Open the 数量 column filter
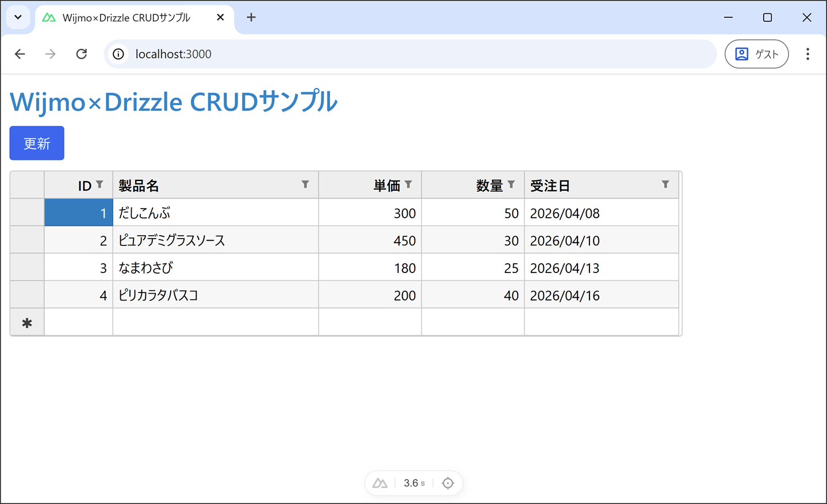 tap(511, 184)
